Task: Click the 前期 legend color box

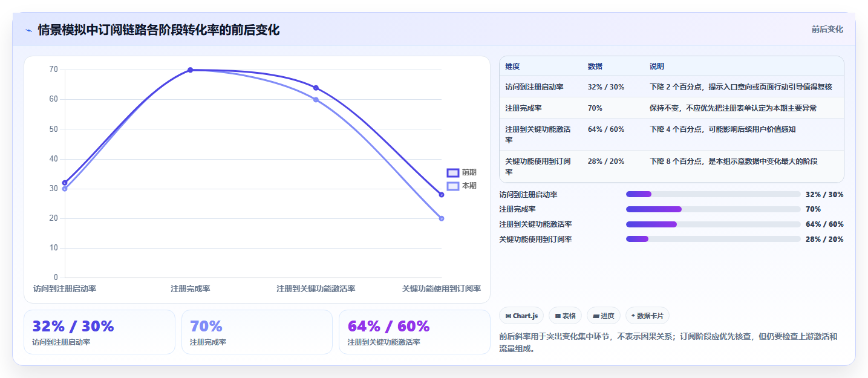Action: coord(453,172)
